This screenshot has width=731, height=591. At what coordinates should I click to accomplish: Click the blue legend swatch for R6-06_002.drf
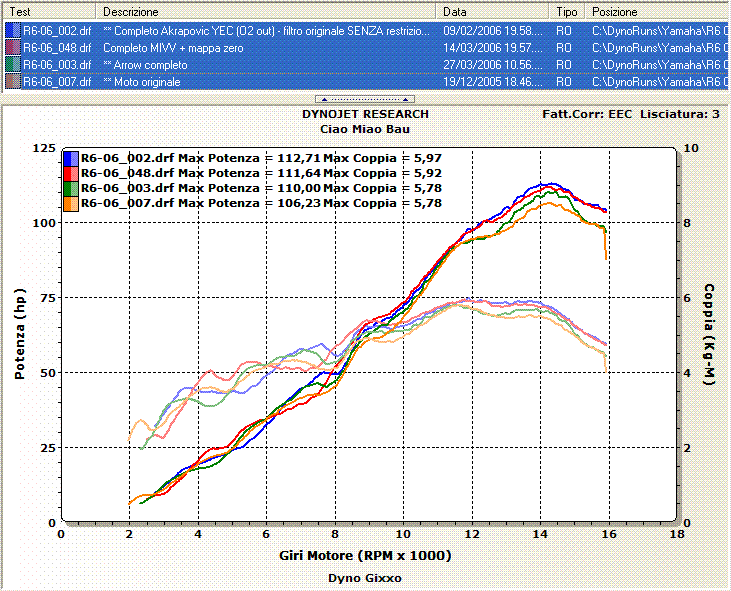[71, 158]
